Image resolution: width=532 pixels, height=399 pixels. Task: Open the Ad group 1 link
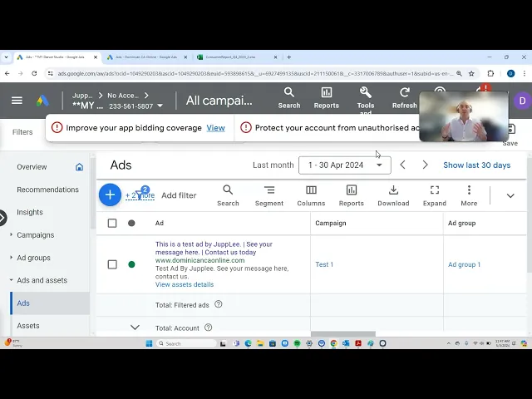point(464,264)
